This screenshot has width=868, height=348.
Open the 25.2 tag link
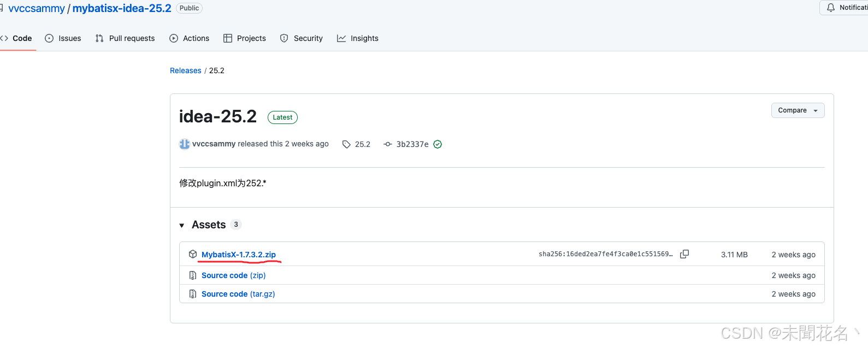point(363,144)
